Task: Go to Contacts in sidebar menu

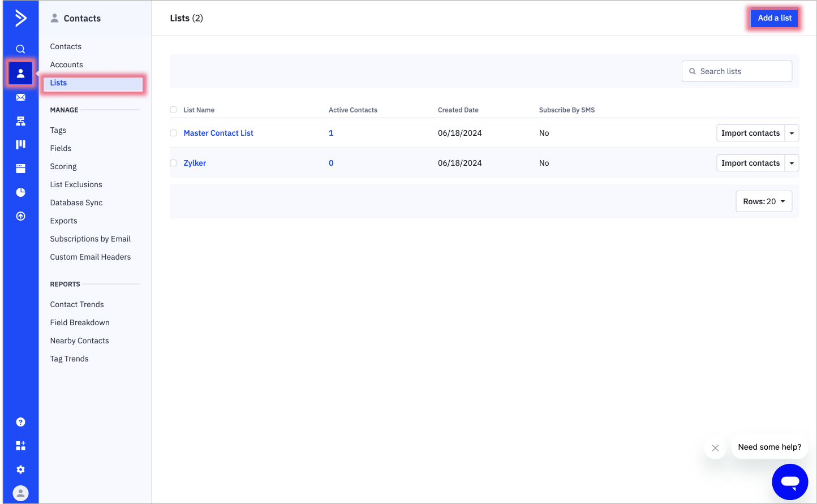Action: (66, 46)
